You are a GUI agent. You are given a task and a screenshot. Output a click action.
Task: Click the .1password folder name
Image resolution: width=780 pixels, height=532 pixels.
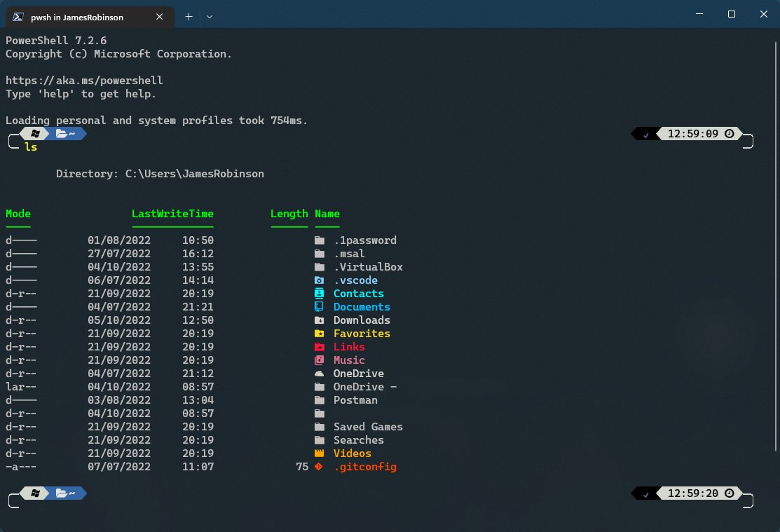365,240
